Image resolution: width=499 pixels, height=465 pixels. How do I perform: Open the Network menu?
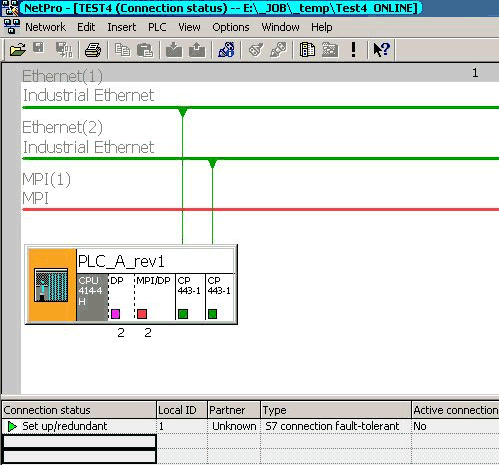45,27
